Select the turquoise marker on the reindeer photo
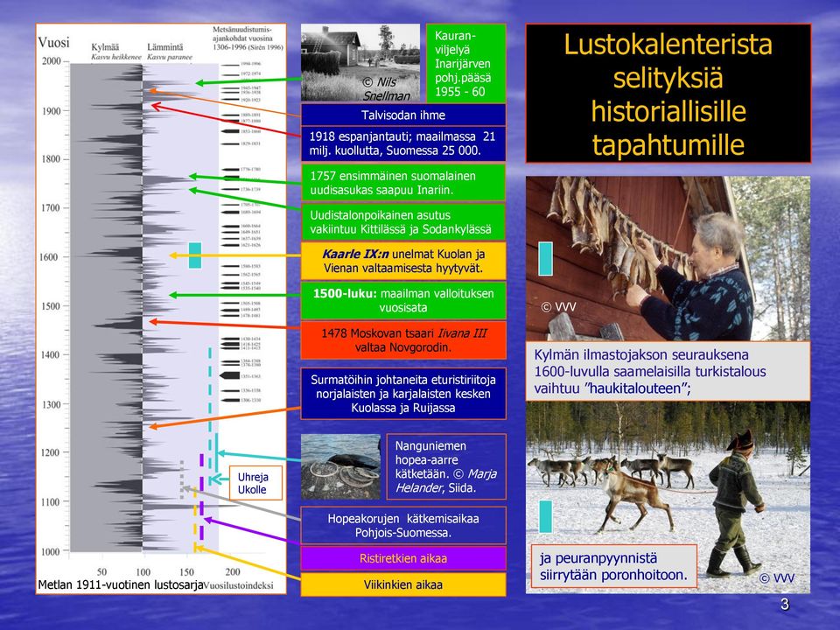The height and width of the screenshot is (630, 840). click(545, 516)
